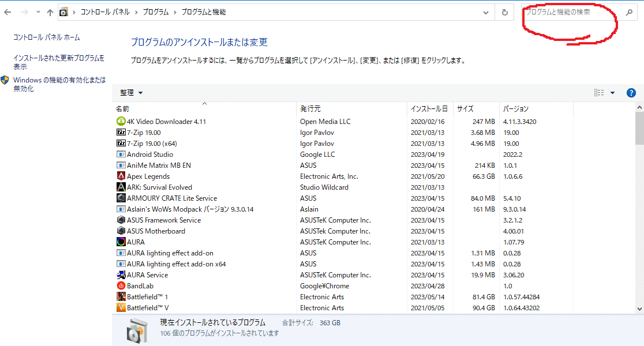644x346 pixels.
Task: Select the ASUS Framework Service icon
Action: point(121,220)
